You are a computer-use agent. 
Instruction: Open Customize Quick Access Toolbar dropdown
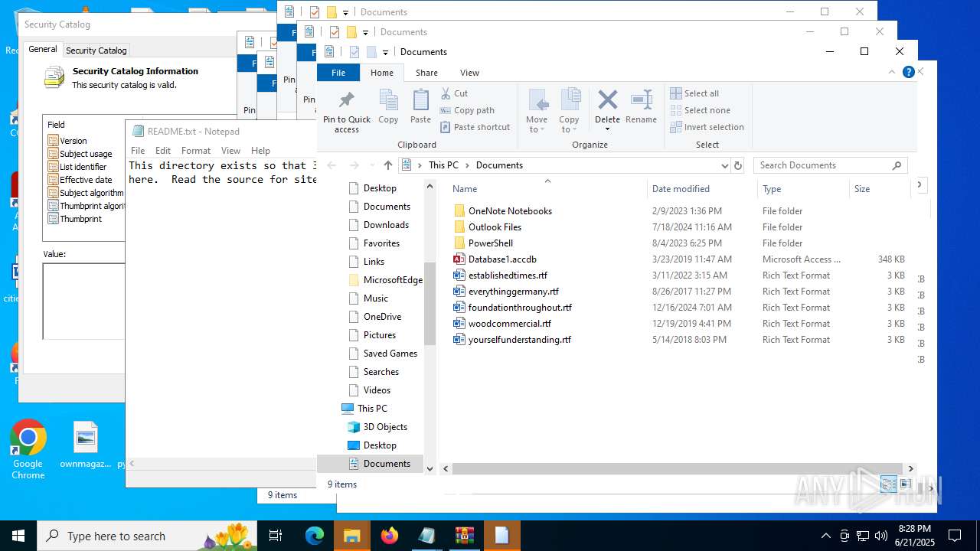(x=385, y=52)
